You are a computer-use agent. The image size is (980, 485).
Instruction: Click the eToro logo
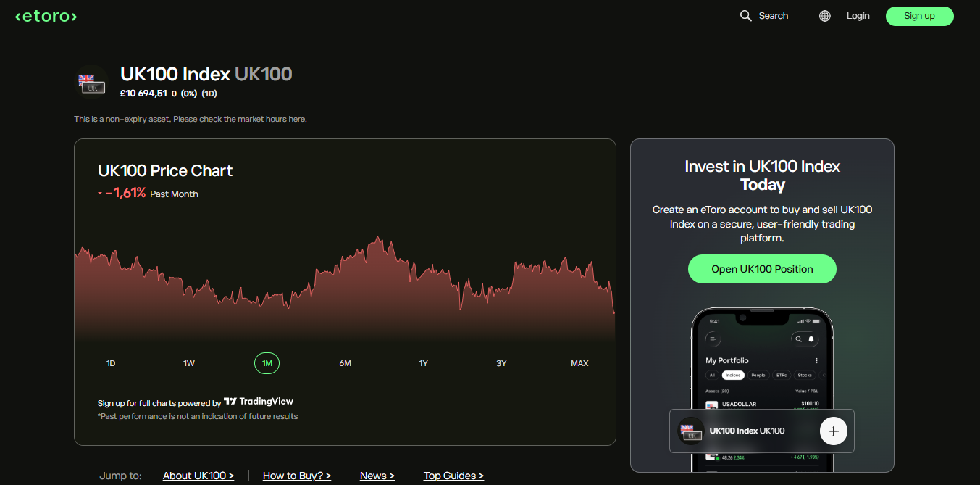point(46,16)
